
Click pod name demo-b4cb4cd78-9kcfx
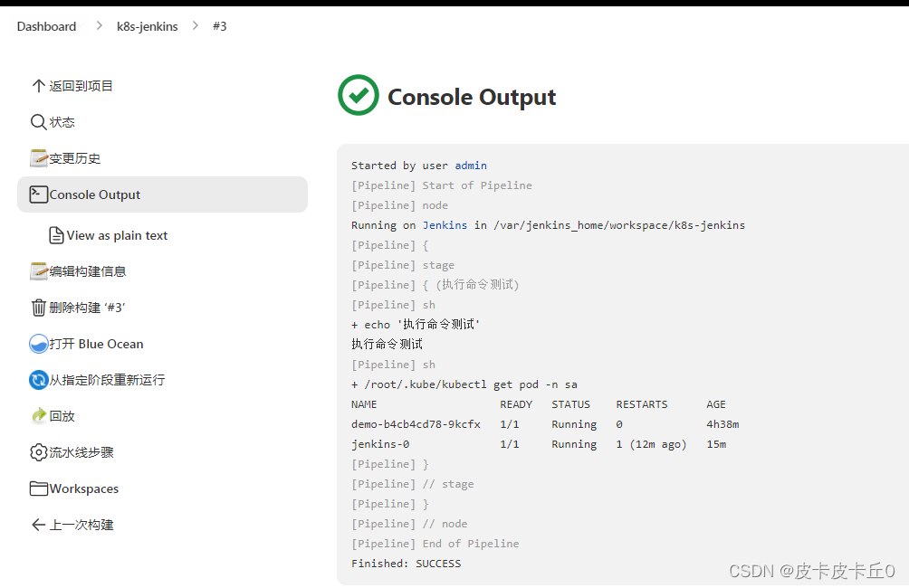click(x=416, y=424)
